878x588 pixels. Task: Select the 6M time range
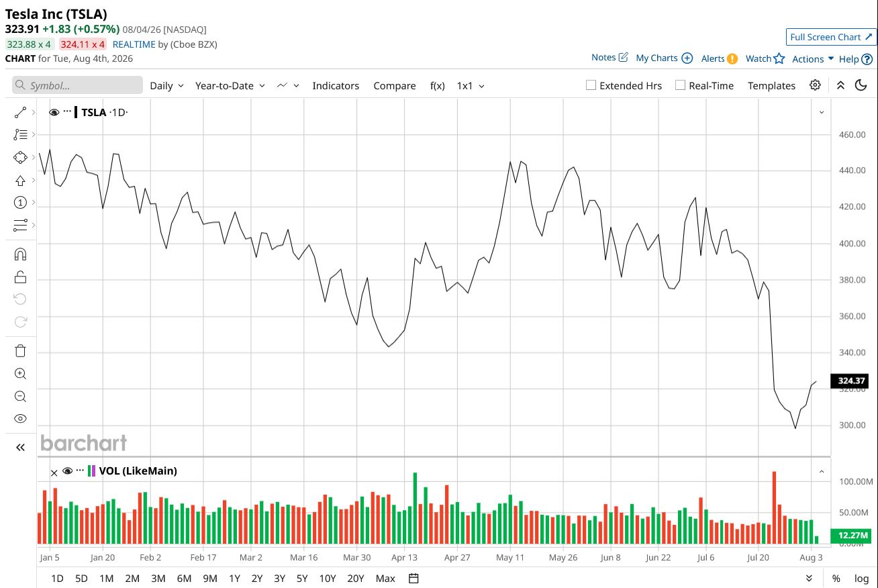point(184,578)
